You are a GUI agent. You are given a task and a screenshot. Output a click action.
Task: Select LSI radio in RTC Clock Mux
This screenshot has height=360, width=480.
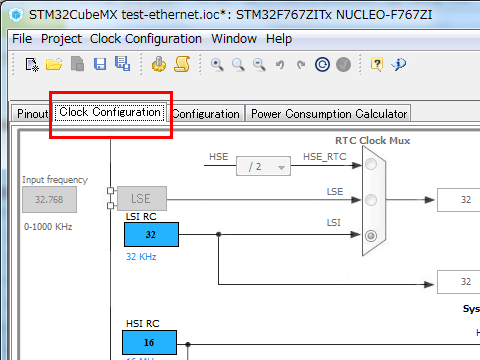(x=371, y=236)
